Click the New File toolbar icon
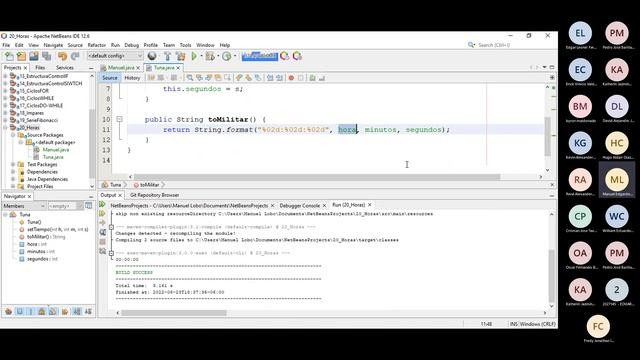The height and width of the screenshot is (360, 640). pos(9,56)
